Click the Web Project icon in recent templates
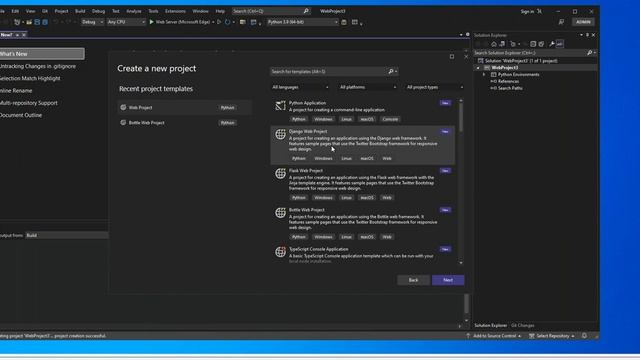This screenshot has width=640, height=360. (123, 107)
